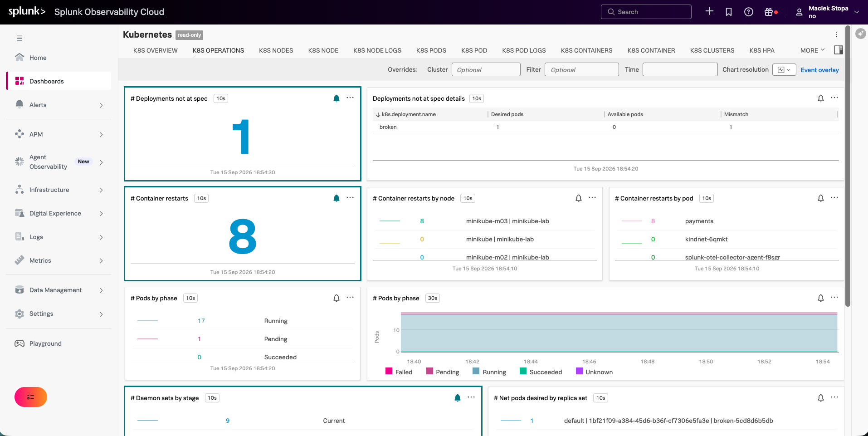Switch to the K8S HPA tab
The image size is (868, 436).
[762, 50]
